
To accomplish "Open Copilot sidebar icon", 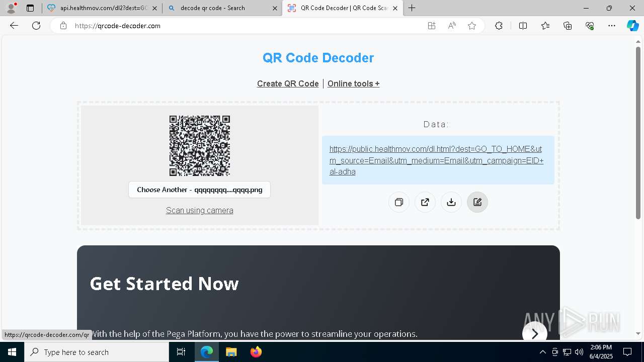I will tap(632, 26).
